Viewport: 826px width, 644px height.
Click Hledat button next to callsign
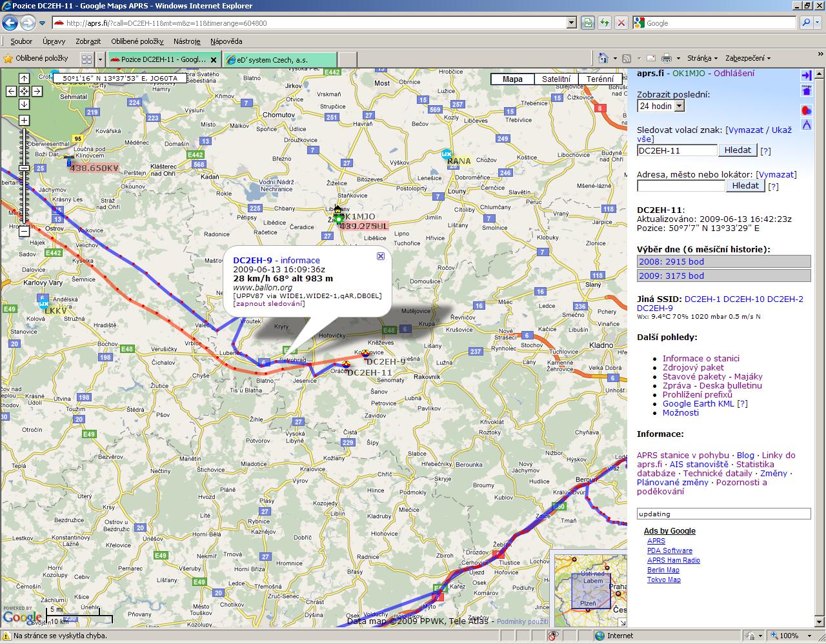(x=738, y=150)
